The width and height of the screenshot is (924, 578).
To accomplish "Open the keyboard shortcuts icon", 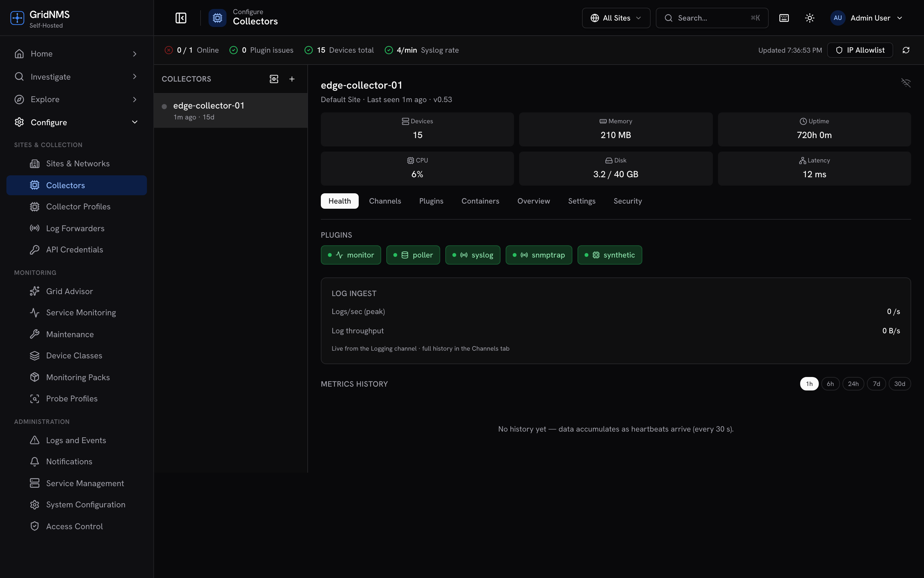I will coord(784,18).
